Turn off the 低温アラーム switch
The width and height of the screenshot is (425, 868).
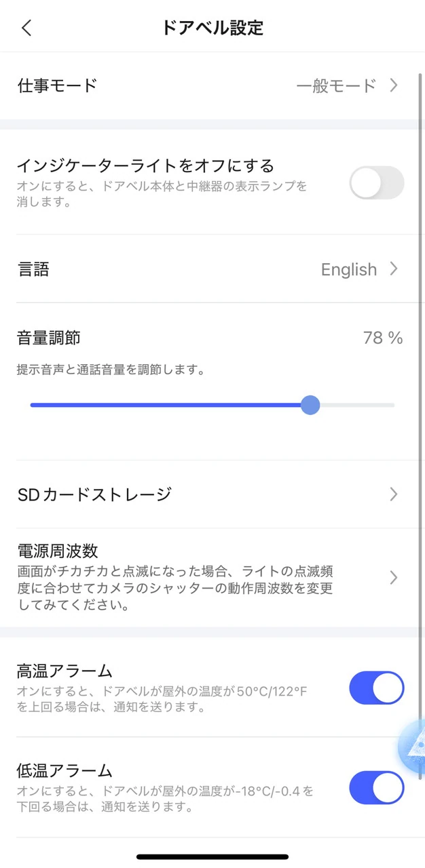[376, 787]
